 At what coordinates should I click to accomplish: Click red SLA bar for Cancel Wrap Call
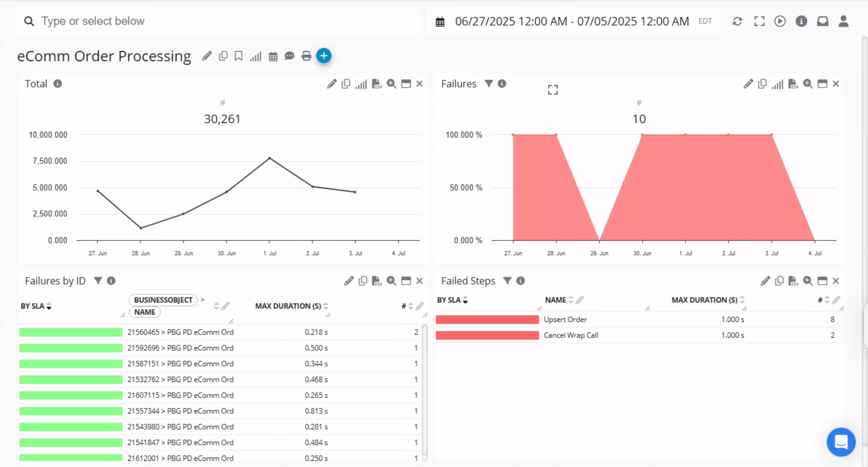pyautogui.click(x=487, y=335)
